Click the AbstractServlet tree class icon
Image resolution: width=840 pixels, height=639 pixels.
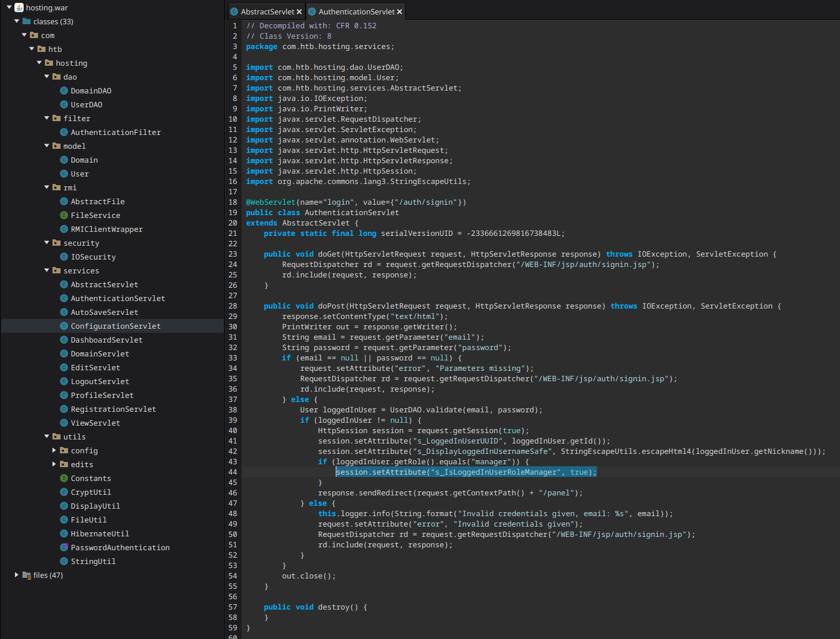pyautogui.click(x=64, y=284)
